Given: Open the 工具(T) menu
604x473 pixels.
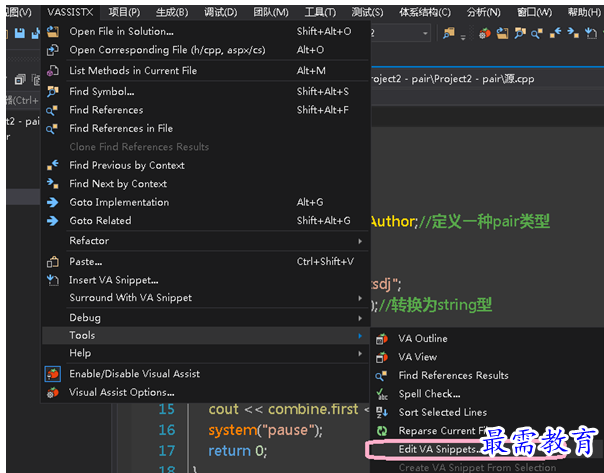Looking at the screenshot, I should [320, 12].
